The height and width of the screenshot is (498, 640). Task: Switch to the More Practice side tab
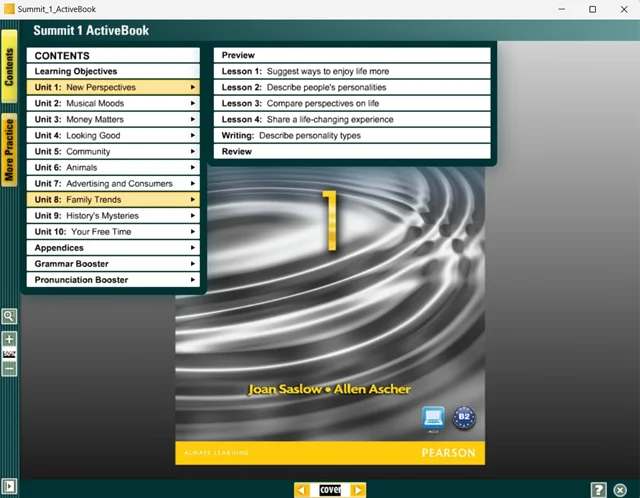(9, 150)
